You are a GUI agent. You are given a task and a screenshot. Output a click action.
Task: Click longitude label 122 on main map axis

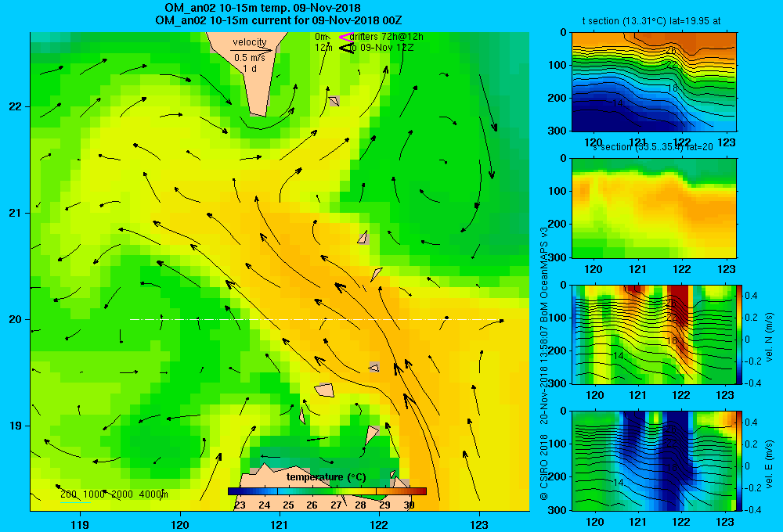coord(380,524)
